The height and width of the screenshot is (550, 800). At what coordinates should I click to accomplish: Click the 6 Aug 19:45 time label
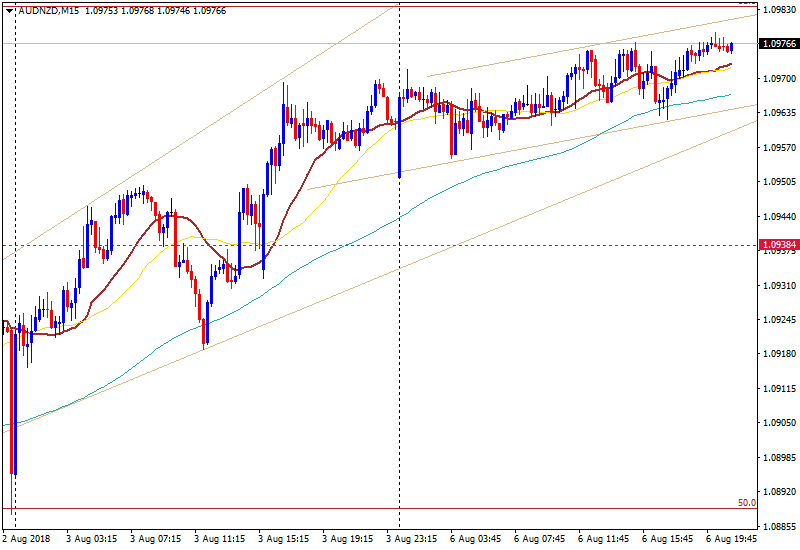pos(730,538)
